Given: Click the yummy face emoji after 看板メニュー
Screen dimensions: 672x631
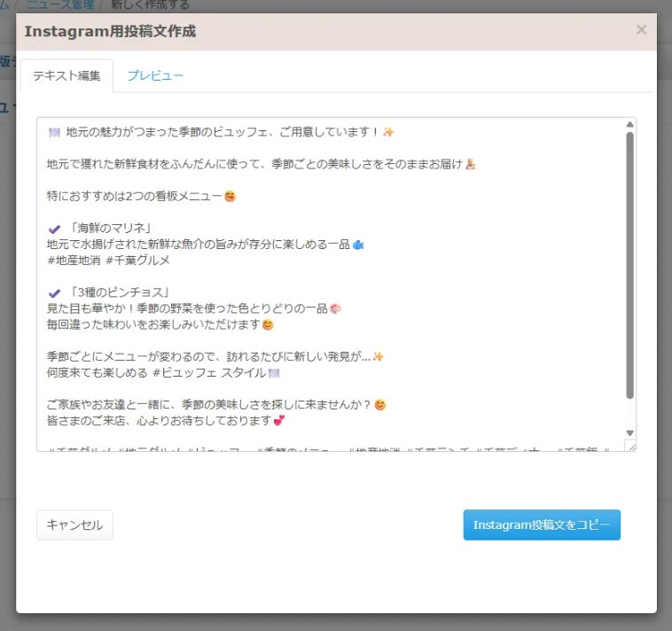Looking at the screenshot, I should [231, 196].
